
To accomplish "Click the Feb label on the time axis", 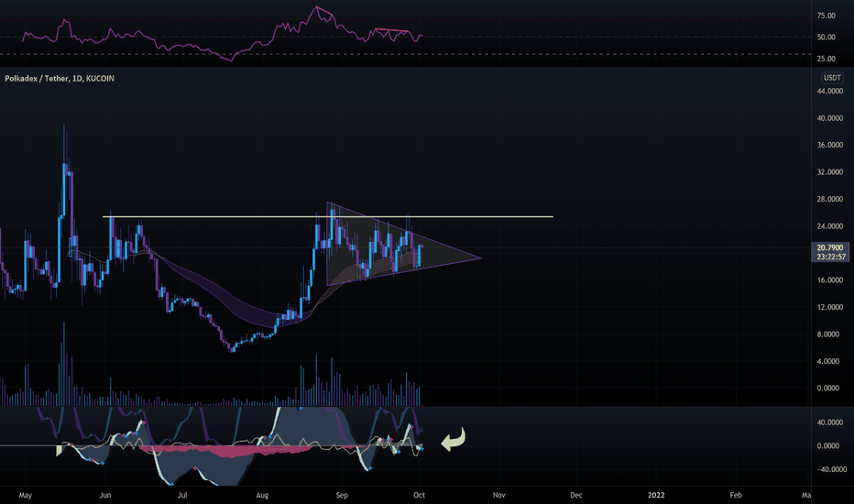I will click(736, 495).
